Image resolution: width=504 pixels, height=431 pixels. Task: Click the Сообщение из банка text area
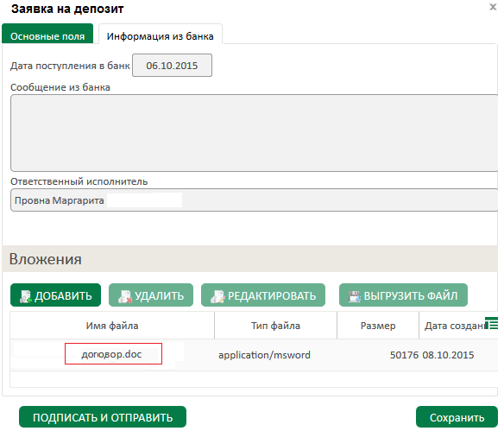(x=255, y=133)
